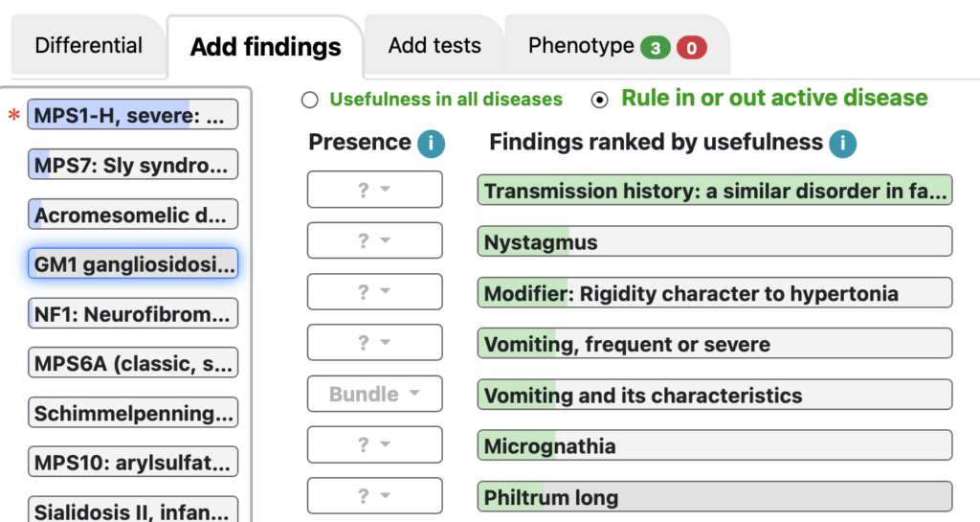This screenshot has height=522, width=980.
Task: Select Rule in or out active disease option
Action: coord(599,100)
